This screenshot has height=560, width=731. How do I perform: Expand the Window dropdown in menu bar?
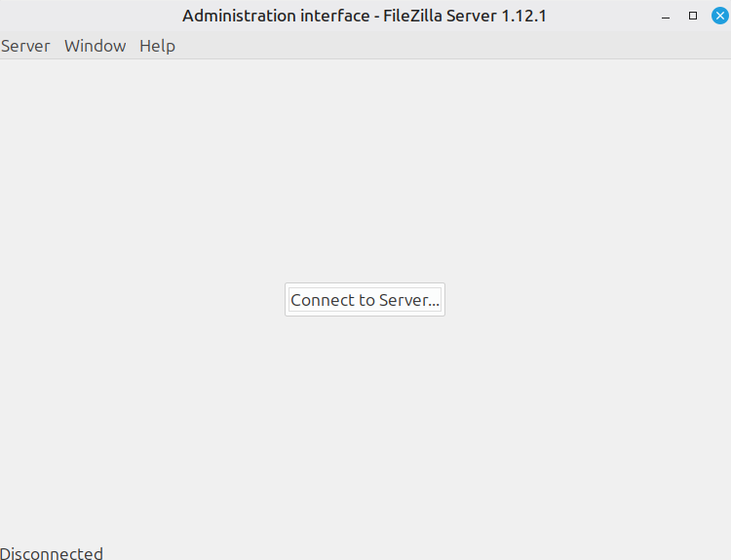pos(95,46)
